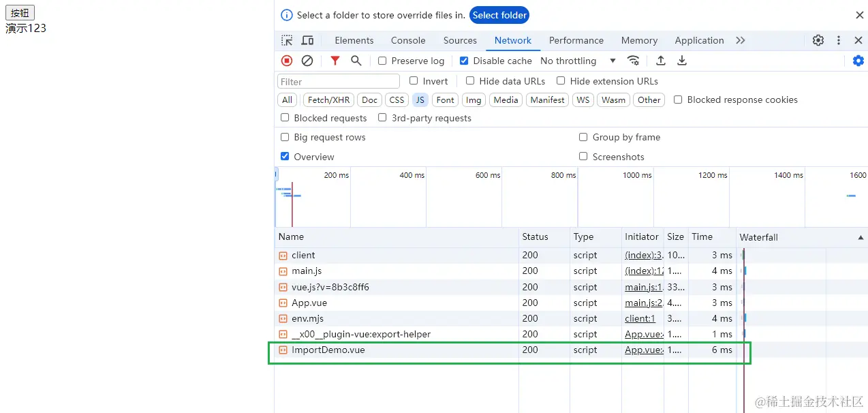Open network settings blue gear
This screenshot has height=413, width=868.
point(858,61)
